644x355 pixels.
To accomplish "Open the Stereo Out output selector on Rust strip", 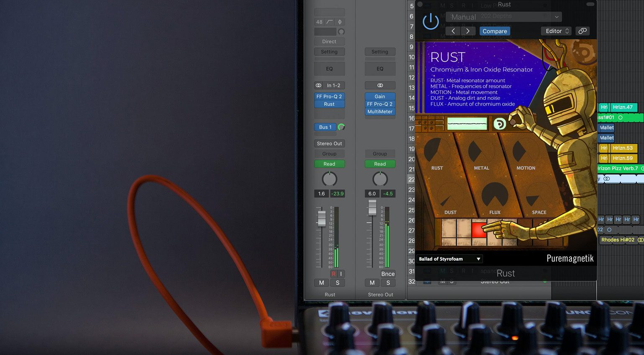I will point(329,143).
